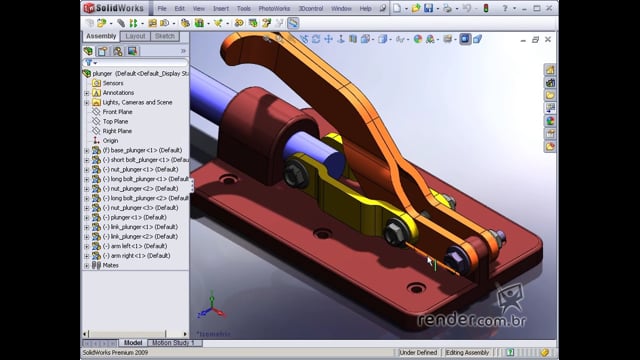Click the Pan arrows icon in the viewport toolbar
Screen dimensions: 640x360
point(329,39)
